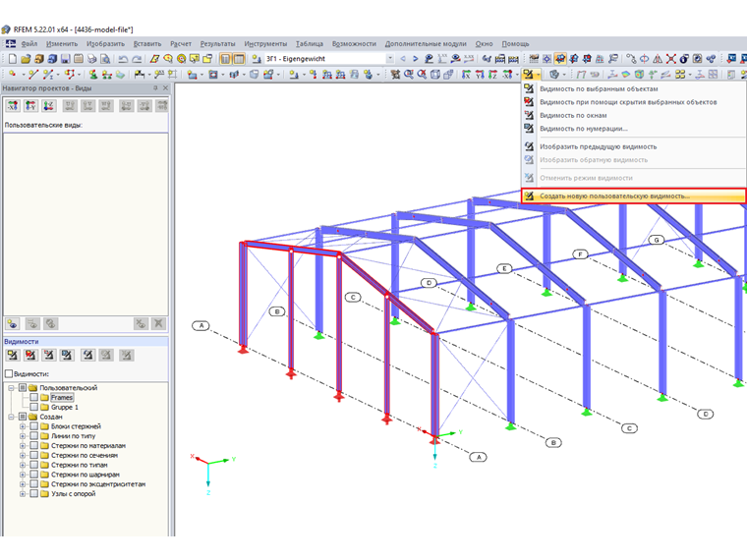Click the New file icon in toolbar
Screen dimensions: 747x560
coord(13,59)
